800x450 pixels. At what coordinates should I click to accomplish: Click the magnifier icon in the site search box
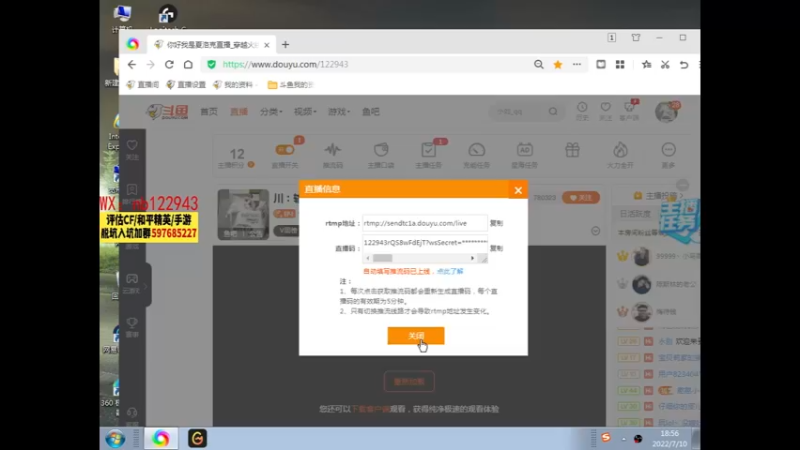[x=553, y=112]
